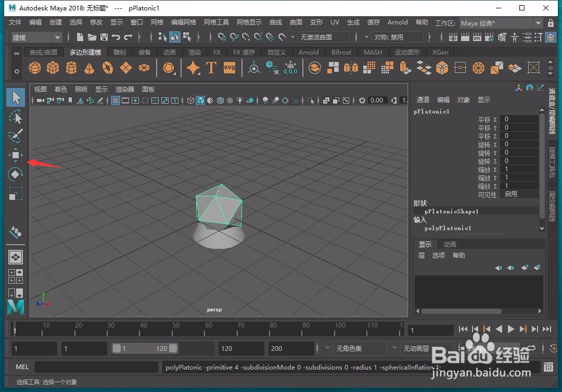Click the layer editor horizontal scrollbar
562x392 pixels.
(x=462, y=311)
